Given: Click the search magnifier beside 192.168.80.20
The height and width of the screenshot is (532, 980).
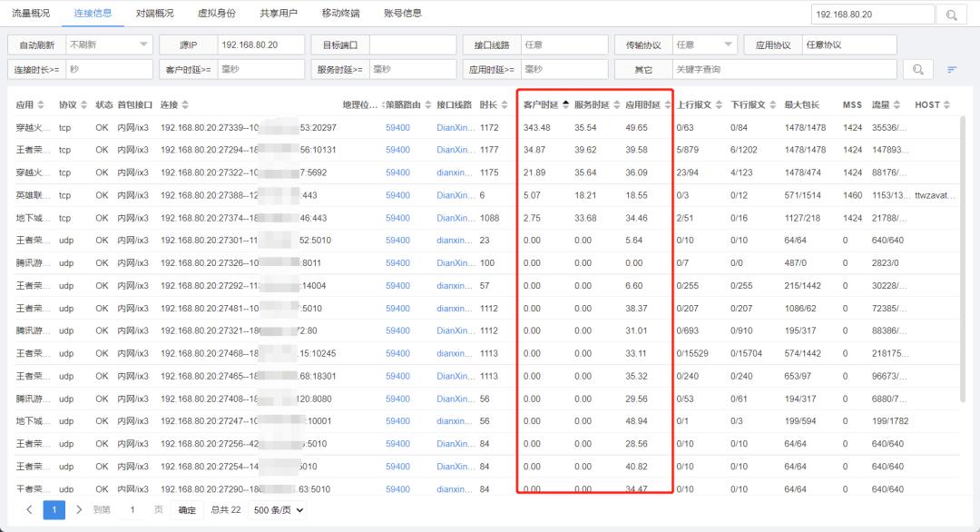Looking at the screenshot, I should tap(951, 14).
